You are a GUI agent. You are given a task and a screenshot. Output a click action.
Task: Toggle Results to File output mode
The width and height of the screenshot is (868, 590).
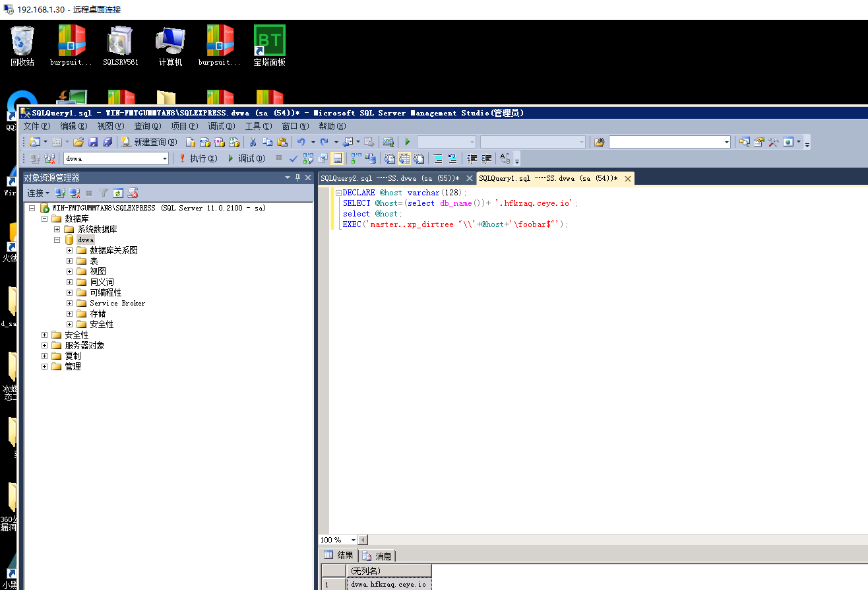(419, 158)
